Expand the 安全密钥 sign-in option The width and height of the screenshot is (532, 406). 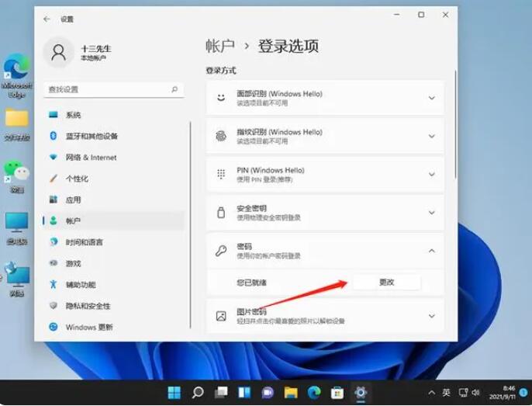(431, 213)
